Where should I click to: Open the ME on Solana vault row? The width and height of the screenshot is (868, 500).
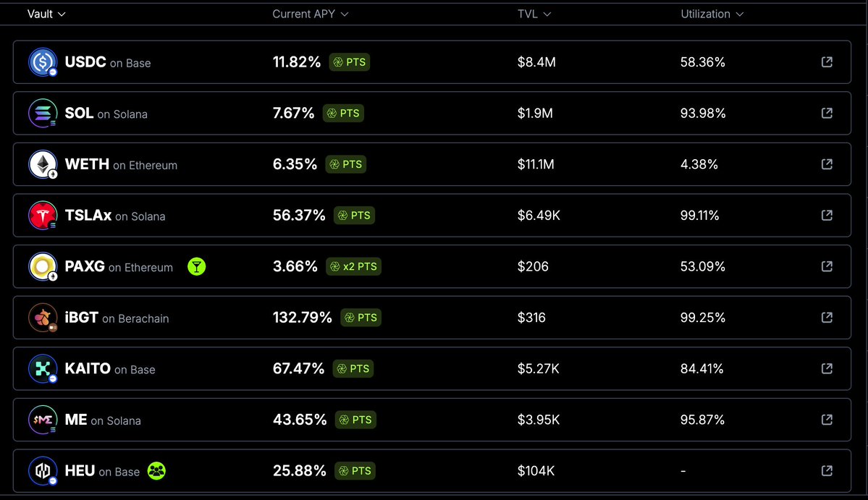(431, 420)
